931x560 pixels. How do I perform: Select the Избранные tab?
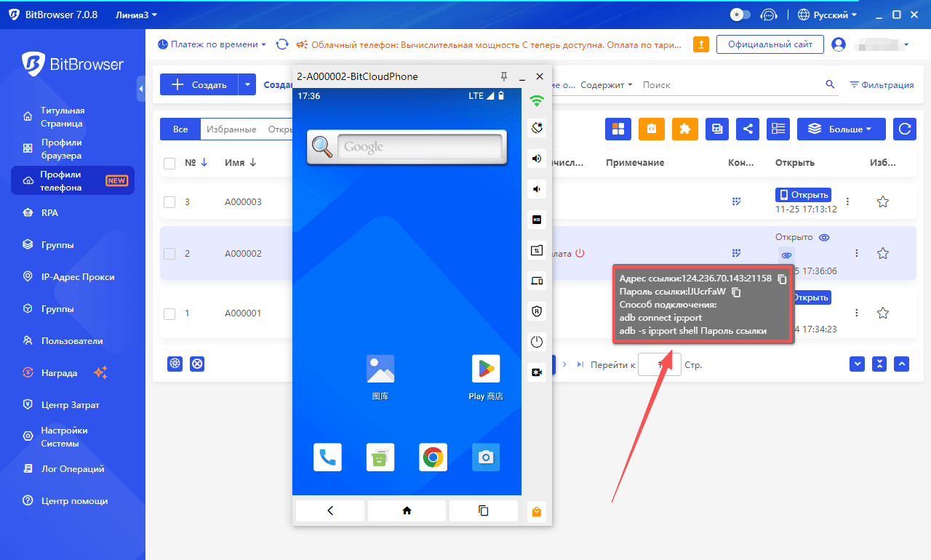coord(231,129)
